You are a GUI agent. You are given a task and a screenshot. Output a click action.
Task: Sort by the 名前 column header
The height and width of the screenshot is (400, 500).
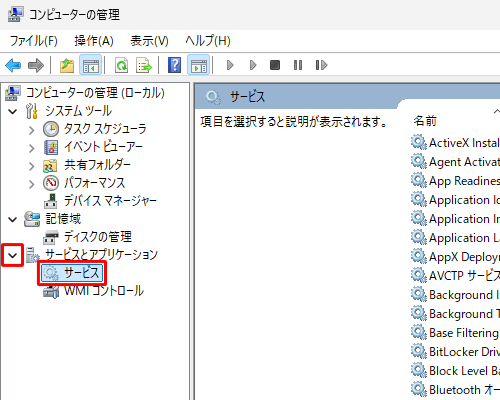425,121
